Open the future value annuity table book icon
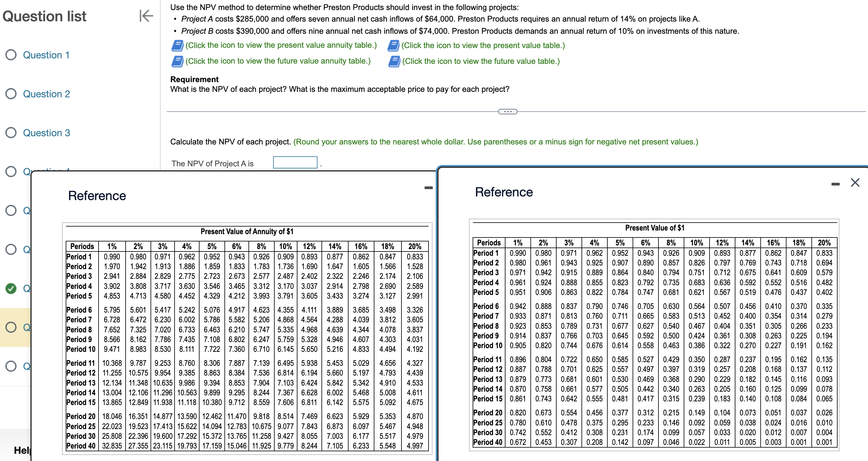Screen dimensions: 868x461 [177, 61]
